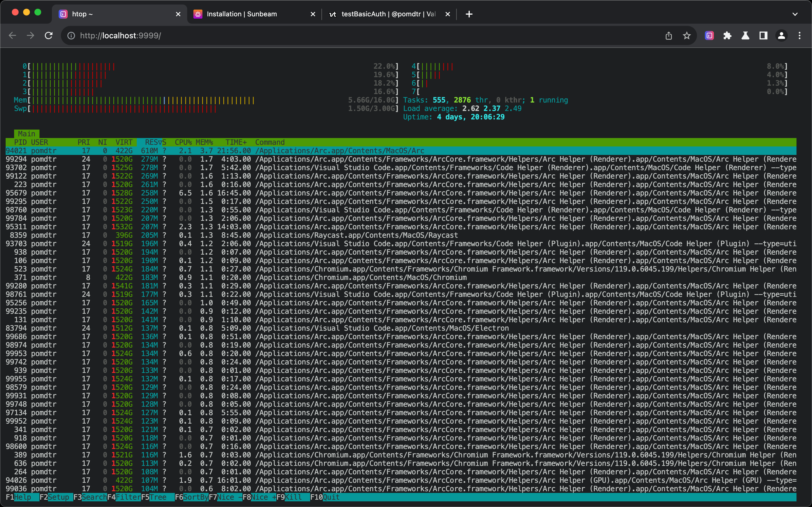Image resolution: width=812 pixels, height=507 pixels.
Task: Open Chrome's three-dot menu
Action: click(x=799, y=35)
